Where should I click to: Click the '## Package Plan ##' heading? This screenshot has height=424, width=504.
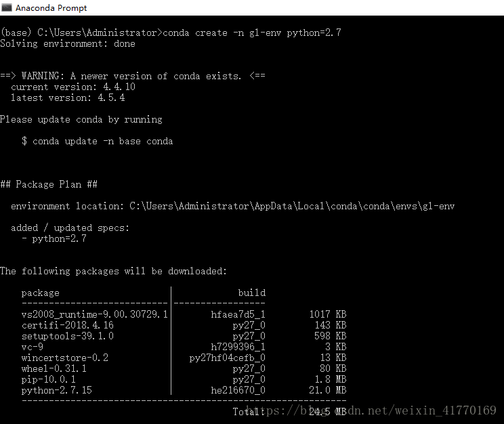(49, 184)
